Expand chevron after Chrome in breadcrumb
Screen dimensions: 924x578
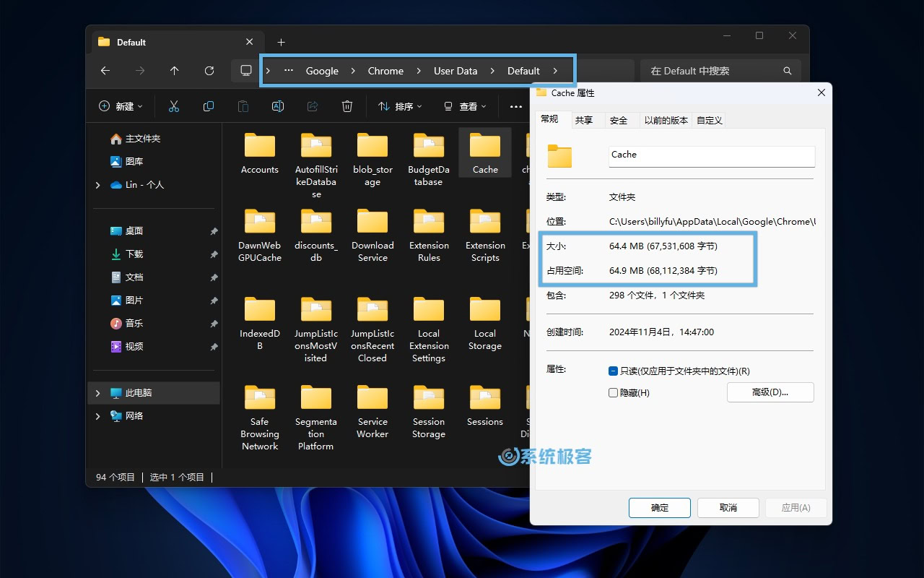click(x=419, y=71)
